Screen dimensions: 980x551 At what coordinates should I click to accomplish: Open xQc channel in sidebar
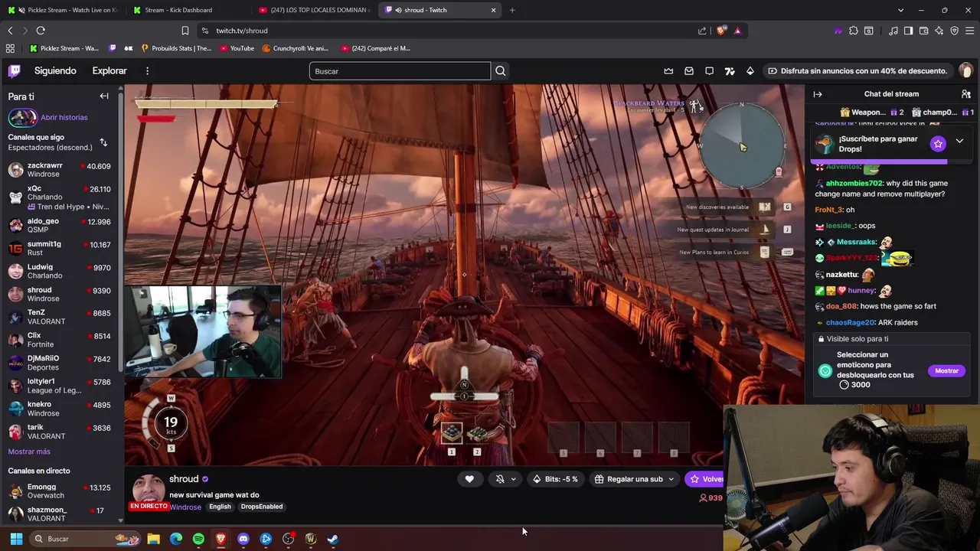coord(60,197)
